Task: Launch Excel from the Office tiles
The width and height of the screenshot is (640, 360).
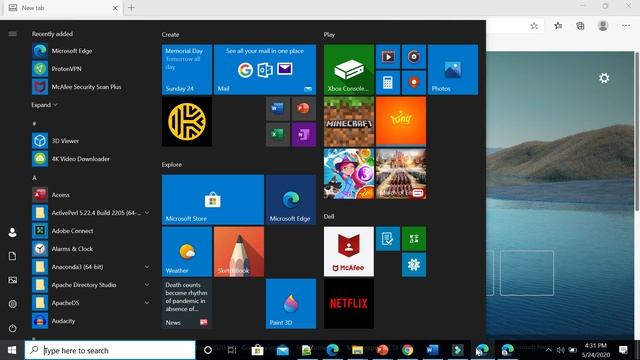Action: coord(278,134)
